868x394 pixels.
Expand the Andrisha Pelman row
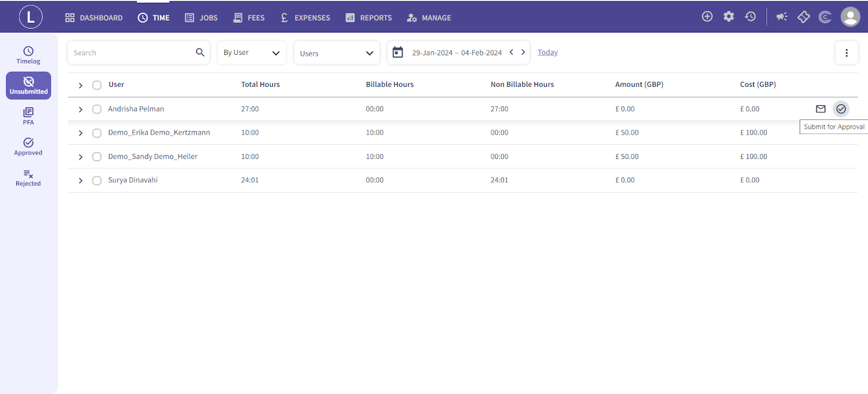pos(80,109)
